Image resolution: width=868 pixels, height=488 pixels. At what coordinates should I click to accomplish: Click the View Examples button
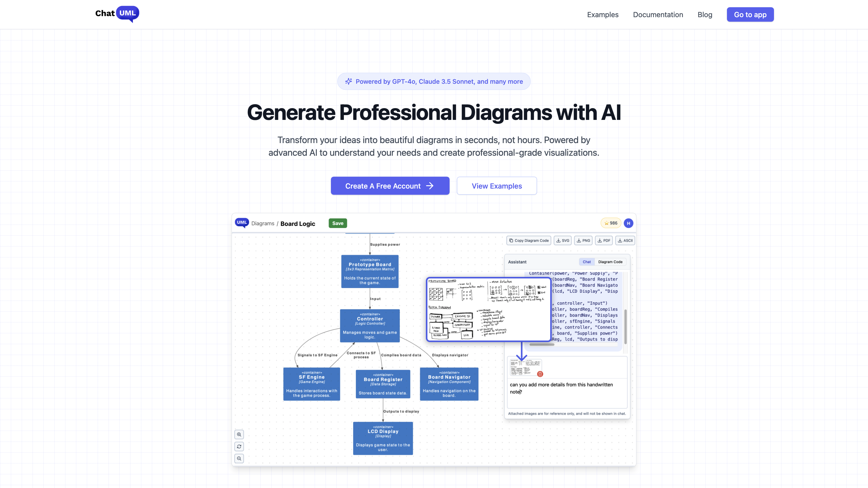496,186
